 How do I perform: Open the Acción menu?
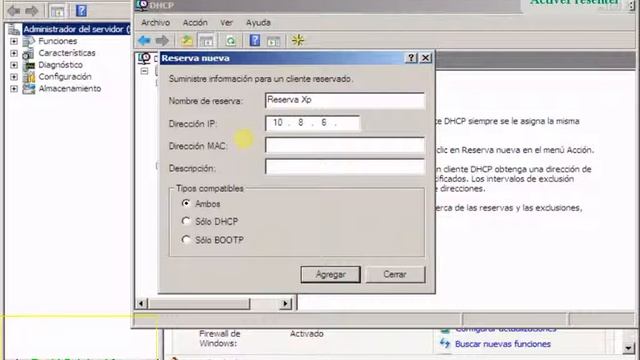pos(195,23)
